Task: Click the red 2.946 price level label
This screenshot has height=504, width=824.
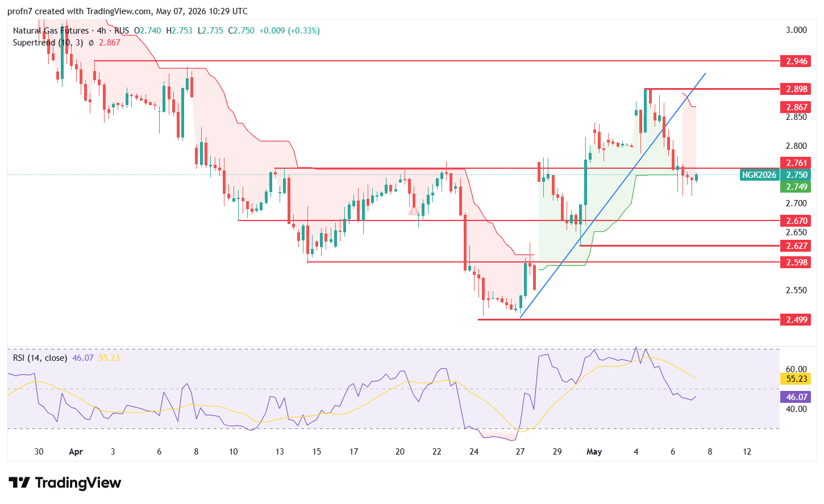Action: tap(796, 61)
